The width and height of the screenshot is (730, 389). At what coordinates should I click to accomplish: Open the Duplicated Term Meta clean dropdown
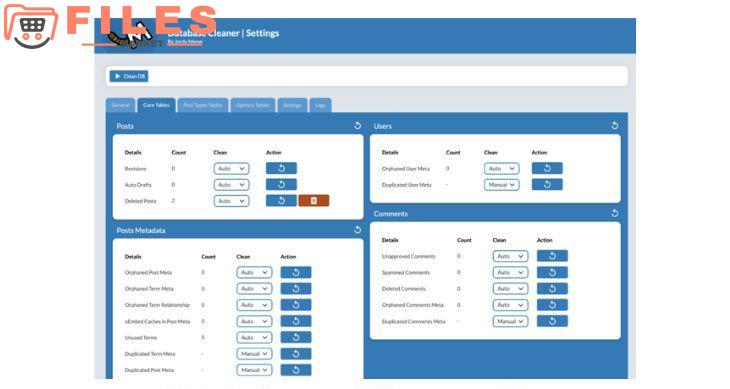254,354
